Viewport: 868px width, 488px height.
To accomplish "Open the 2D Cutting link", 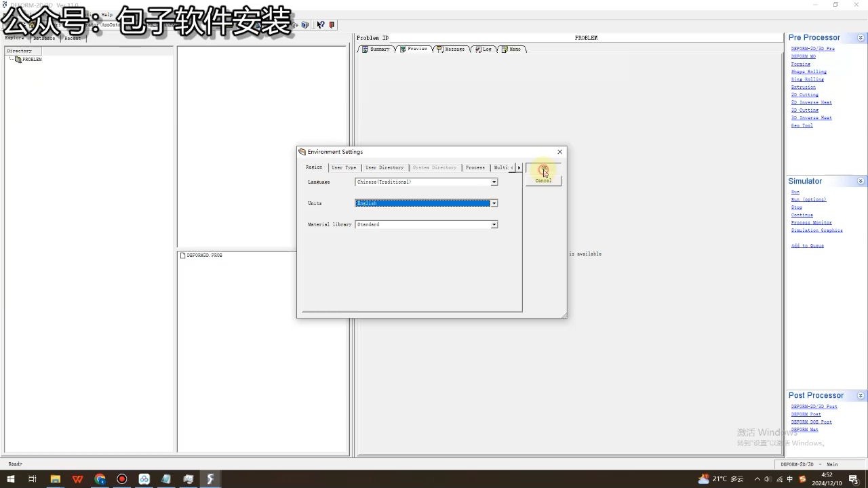I will [x=804, y=95].
